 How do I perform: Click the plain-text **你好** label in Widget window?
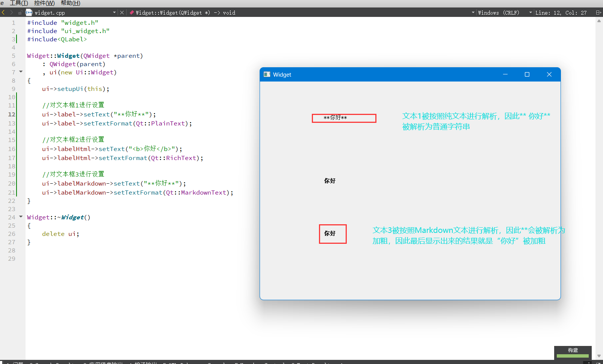(335, 118)
